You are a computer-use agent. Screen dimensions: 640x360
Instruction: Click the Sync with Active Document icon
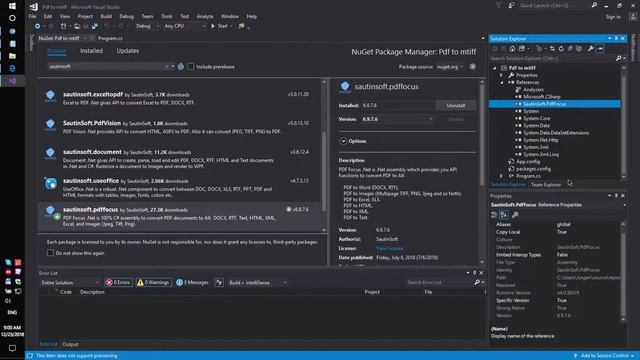pos(552,49)
